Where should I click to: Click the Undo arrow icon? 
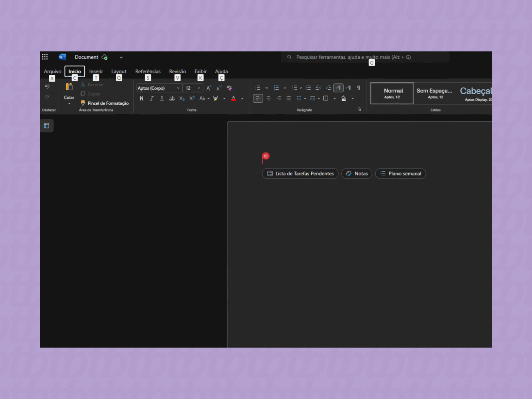click(x=47, y=87)
